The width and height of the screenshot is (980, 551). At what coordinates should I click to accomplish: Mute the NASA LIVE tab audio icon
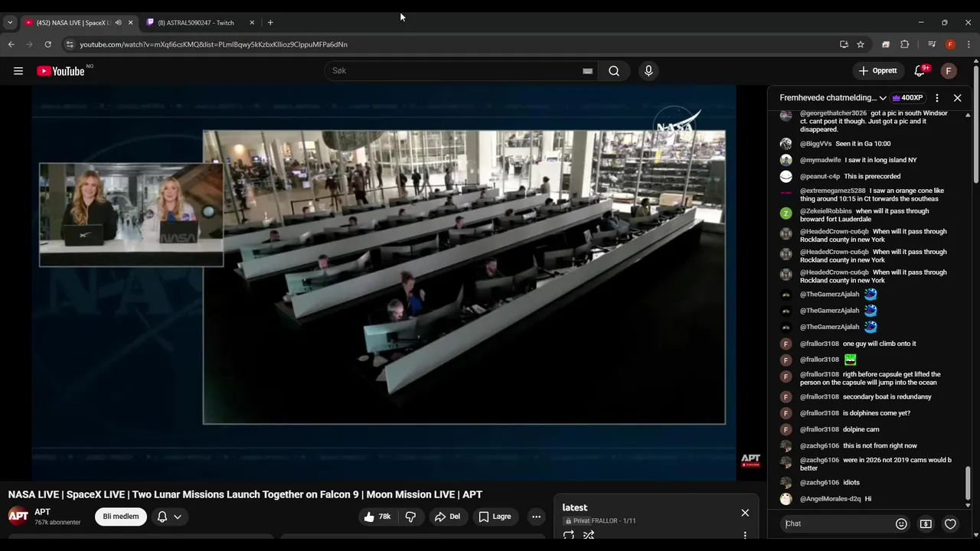[118, 22]
